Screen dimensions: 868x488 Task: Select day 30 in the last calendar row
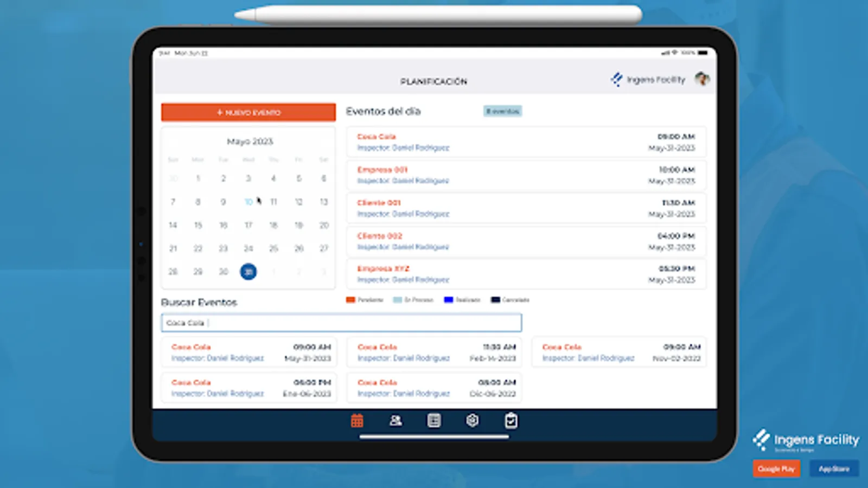tap(223, 272)
